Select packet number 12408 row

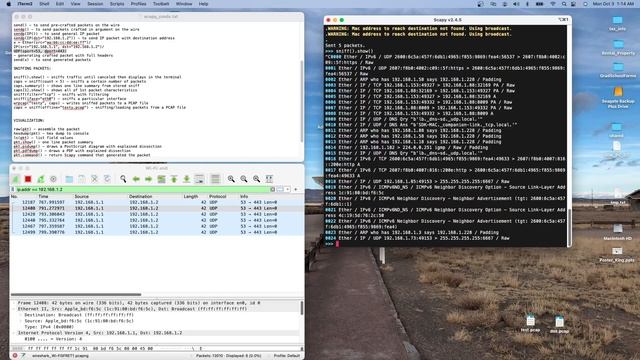coord(157,208)
